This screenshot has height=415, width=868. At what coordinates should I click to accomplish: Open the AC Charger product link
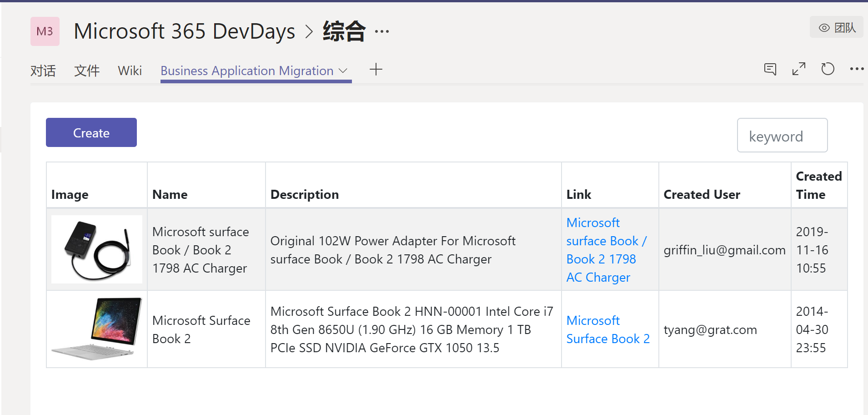point(607,250)
